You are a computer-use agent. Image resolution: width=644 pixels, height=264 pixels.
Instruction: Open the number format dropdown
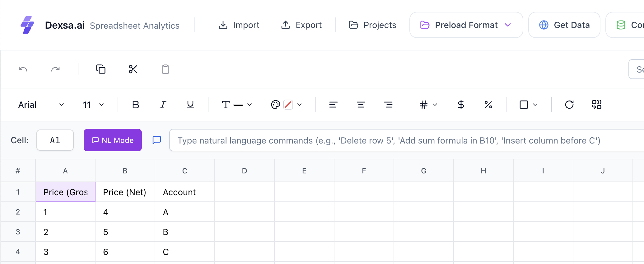428,105
